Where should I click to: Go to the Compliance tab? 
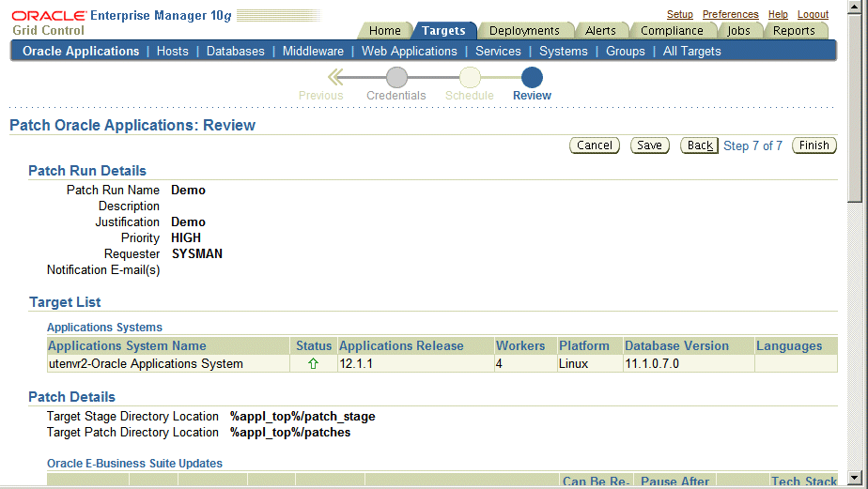click(x=672, y=30)
